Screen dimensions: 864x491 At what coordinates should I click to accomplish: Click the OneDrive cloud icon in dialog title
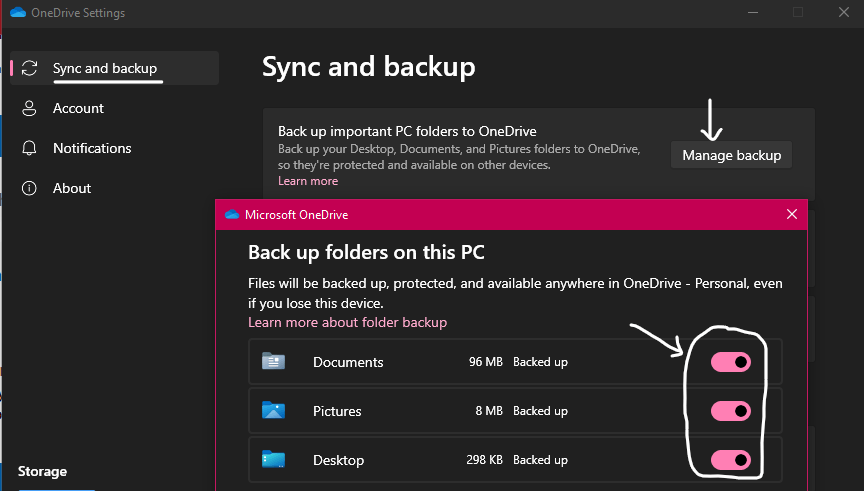[232, 214]
